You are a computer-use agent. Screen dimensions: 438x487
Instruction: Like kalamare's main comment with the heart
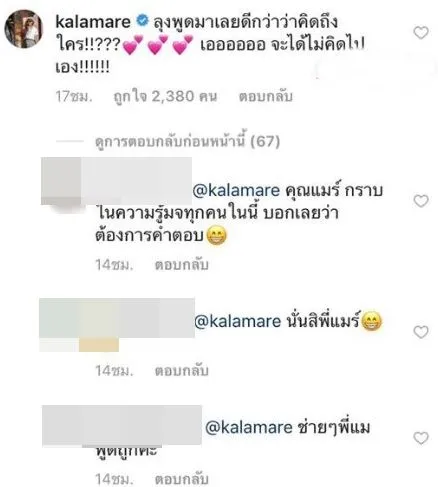[x=421, y=33]
